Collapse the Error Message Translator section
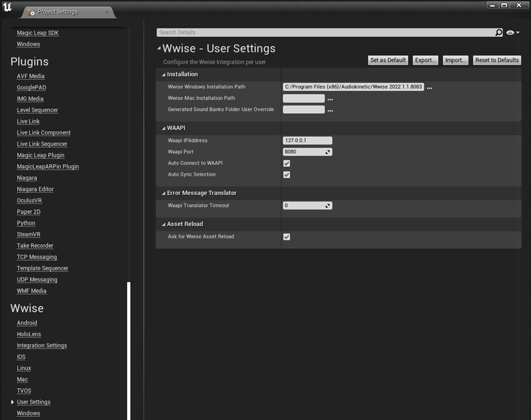 click(163, 193)
